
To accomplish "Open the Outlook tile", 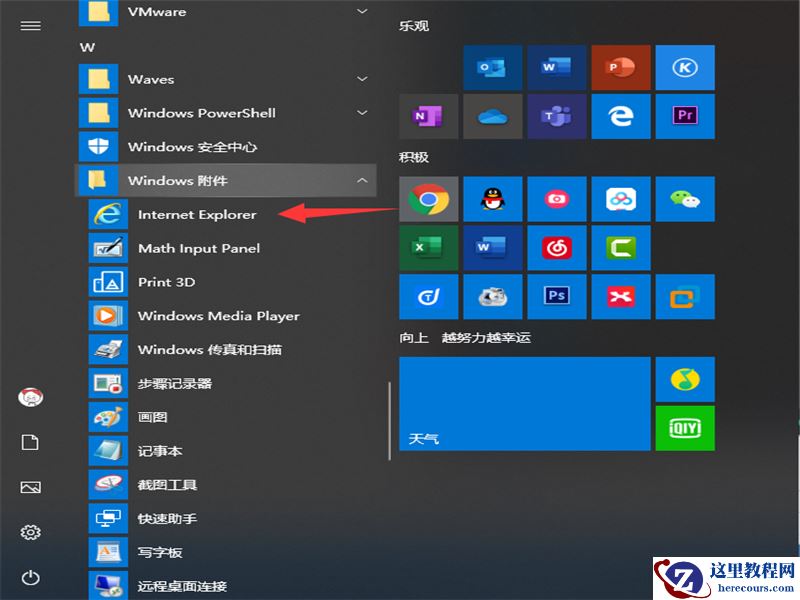I will coord(493,67).
